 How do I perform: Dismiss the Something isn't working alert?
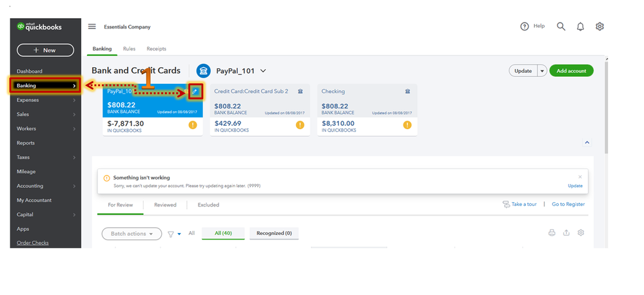pyautogui.click(x=580, y=177)
